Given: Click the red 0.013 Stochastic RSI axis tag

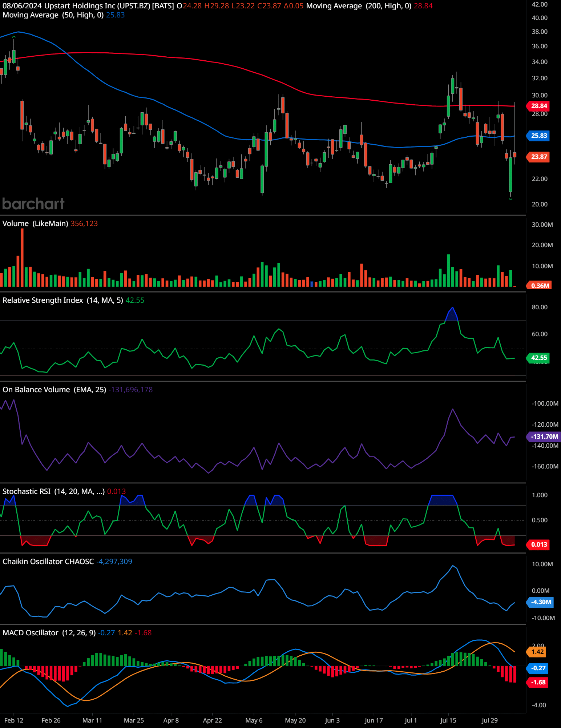Looking at the screenshot, I should coord(538,544).
